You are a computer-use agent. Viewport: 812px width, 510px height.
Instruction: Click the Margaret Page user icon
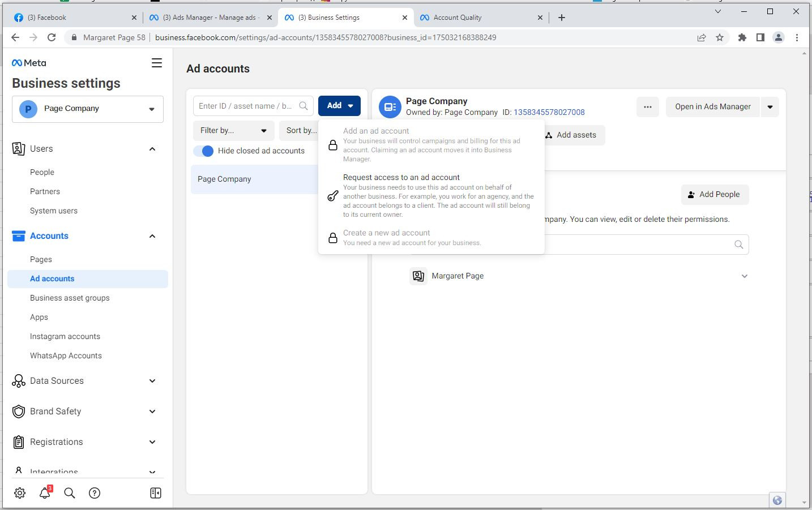click(x=418, y=276)
